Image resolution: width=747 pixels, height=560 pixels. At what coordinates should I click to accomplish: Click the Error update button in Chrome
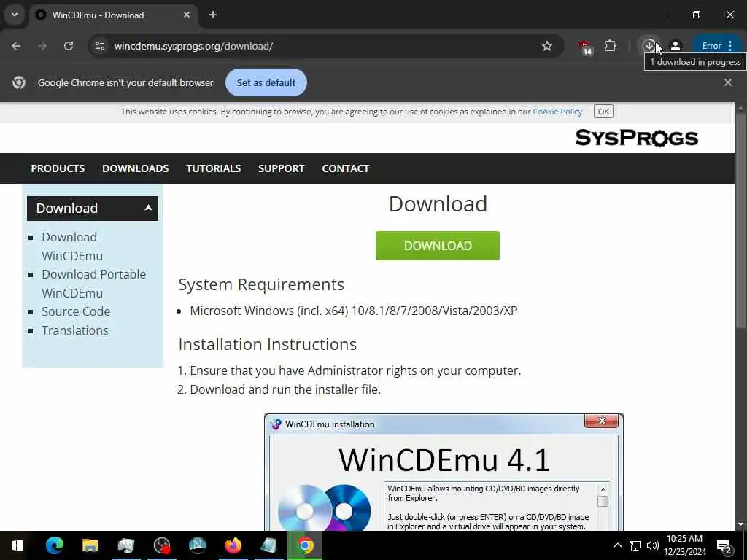(x=717, y=46)
